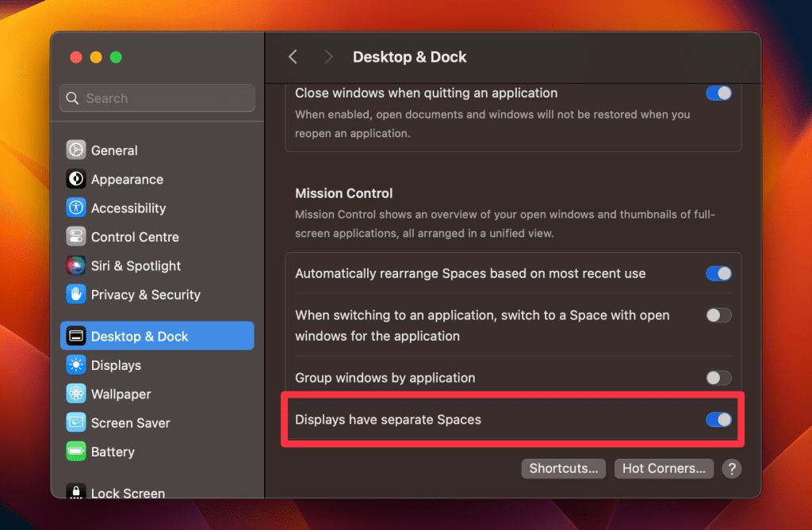Enable Group windows by application
Image resolution: width=812 pixels, height=530 pixels.
point(718,378)
